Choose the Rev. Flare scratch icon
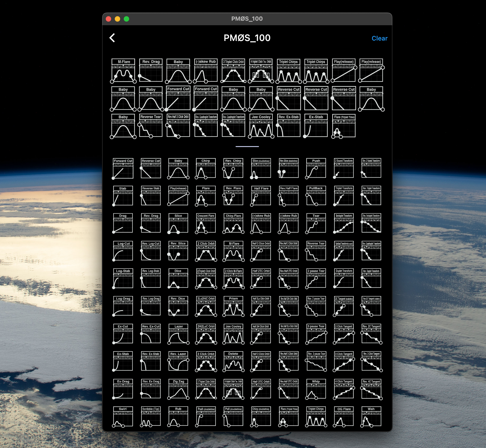 (x=233, y=196)
